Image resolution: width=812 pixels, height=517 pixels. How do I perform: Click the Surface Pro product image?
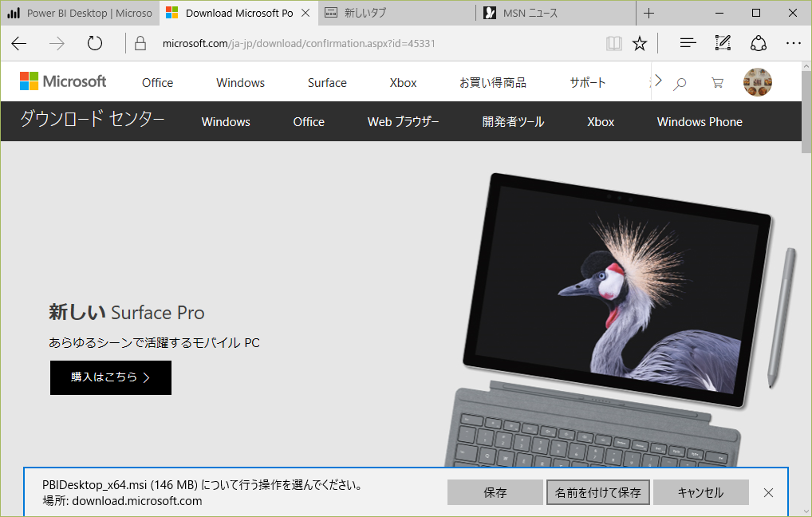coord(619,320)
